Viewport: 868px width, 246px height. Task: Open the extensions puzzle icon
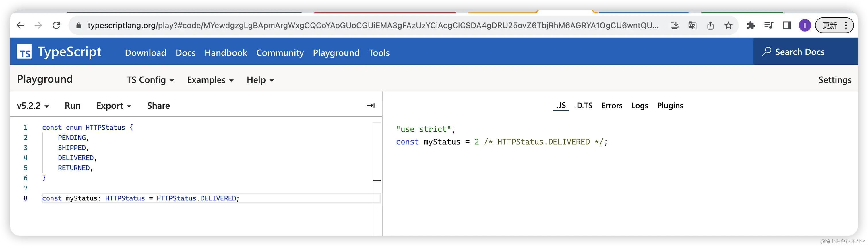point(751,25)
